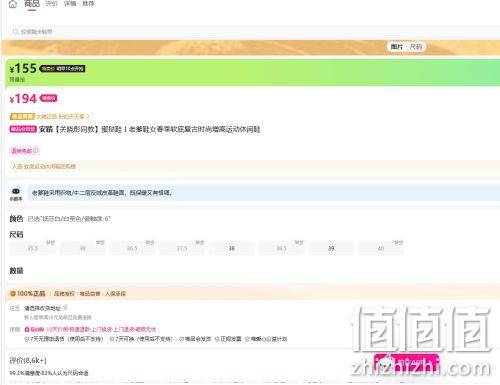The width and height of the screenshot is (500, 385).
Task: Click the assistant robot icon
Action: [x=16, y=191]
